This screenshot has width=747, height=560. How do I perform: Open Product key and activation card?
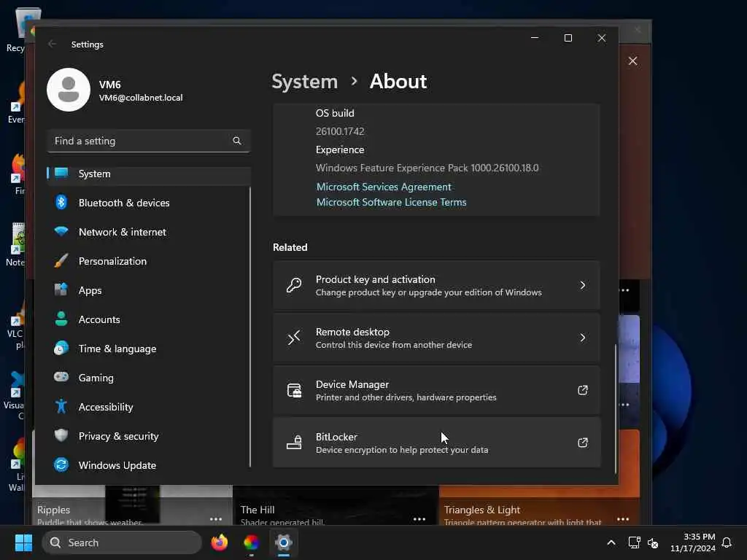click(x=436, y=285)
